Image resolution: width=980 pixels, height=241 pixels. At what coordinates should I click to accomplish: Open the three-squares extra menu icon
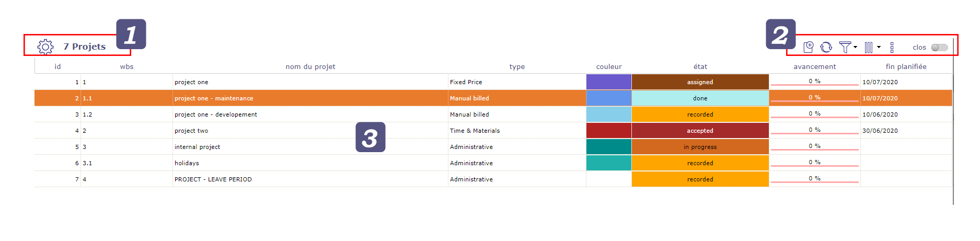pos(892,48)
